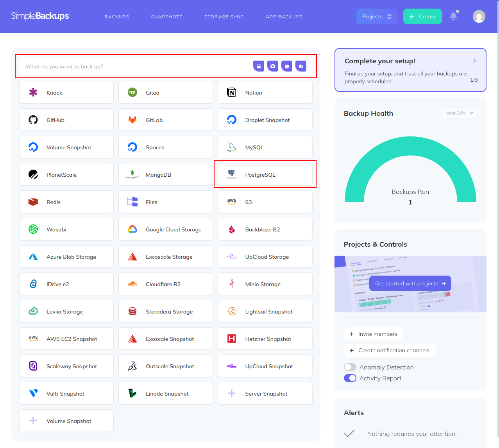
Task: Select the PostgreSQL elephant icon
Action: click(x=232, y=175)
